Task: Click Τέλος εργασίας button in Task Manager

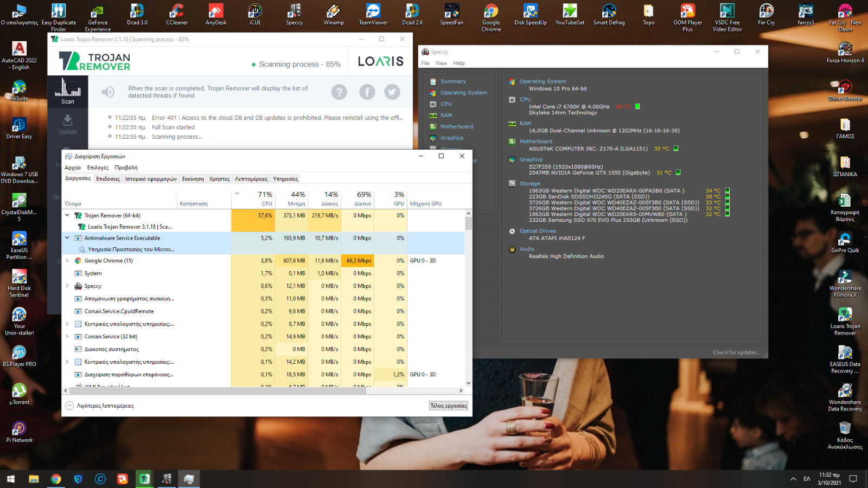Action: (449, 406)
